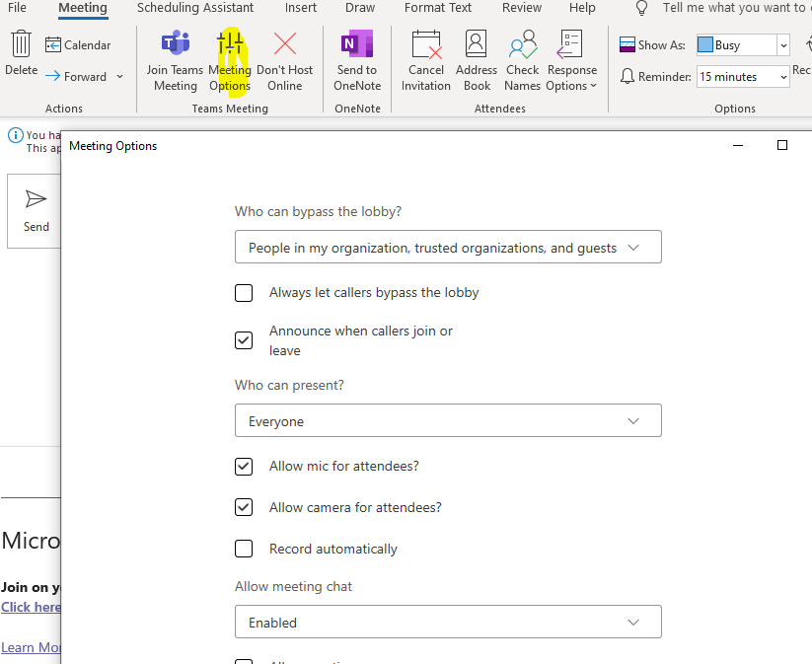Click the Forward arrow button
This screenshot has height=664, width=812.
pos(76,77)
